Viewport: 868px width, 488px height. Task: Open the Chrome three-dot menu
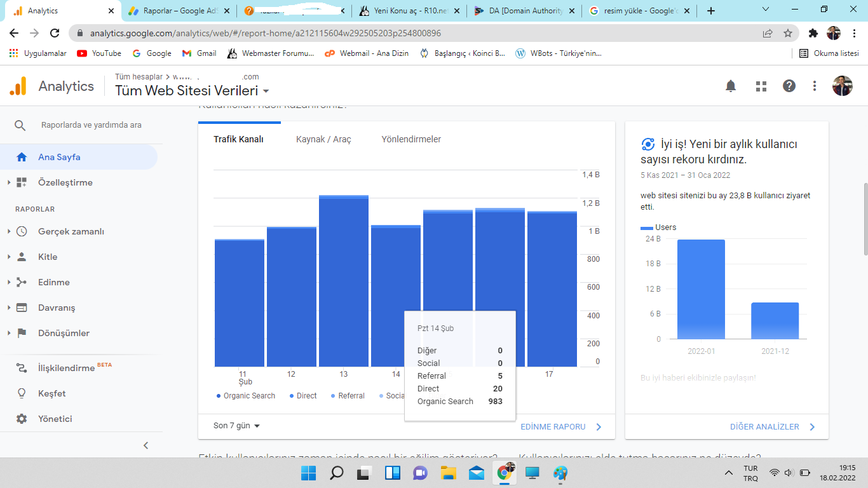tap(855, 33)
